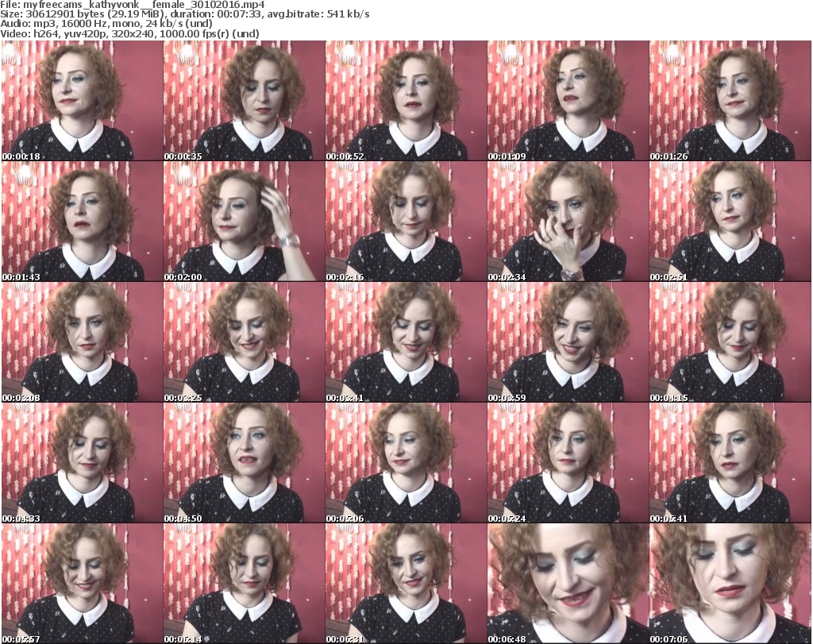Open the frame marked 00:02:34
This screenshot has height=644, width=813.
[568, 222]
